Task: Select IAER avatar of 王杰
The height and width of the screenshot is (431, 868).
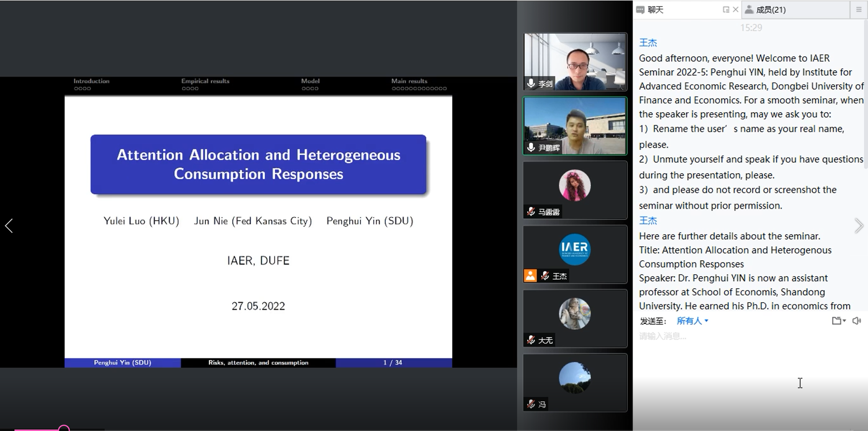Action: click(x=575, y=249)
